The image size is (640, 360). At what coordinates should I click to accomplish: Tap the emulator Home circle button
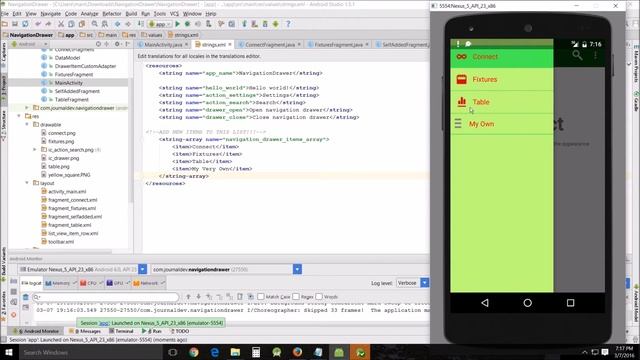tap(528, 303)
